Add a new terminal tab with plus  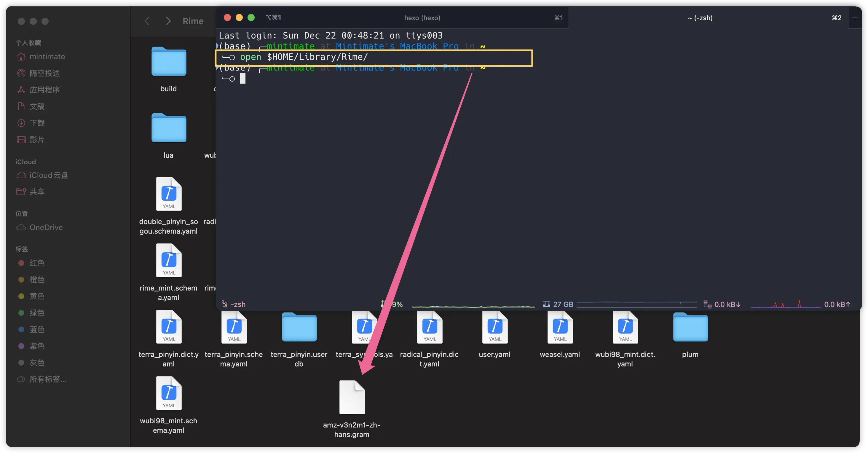[x=855, y=18]
